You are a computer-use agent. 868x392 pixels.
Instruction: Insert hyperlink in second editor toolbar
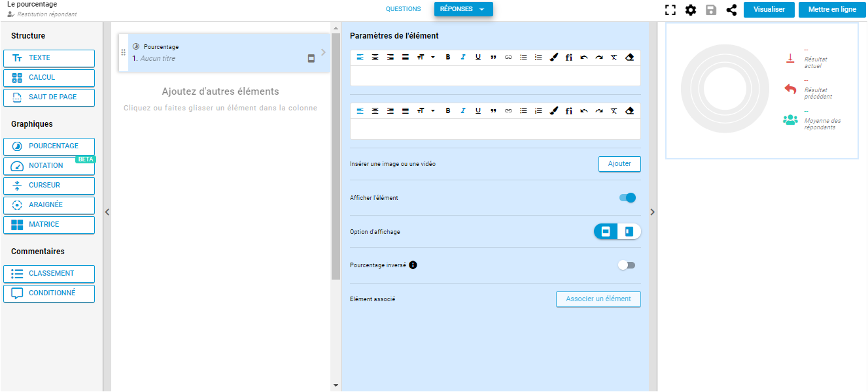pyautogui.click(x=508, y=110)
